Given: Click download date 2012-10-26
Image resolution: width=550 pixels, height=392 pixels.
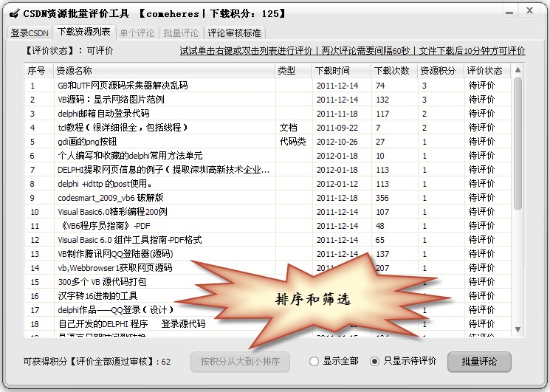Looking at the screenshot, I should pos(337,142).
